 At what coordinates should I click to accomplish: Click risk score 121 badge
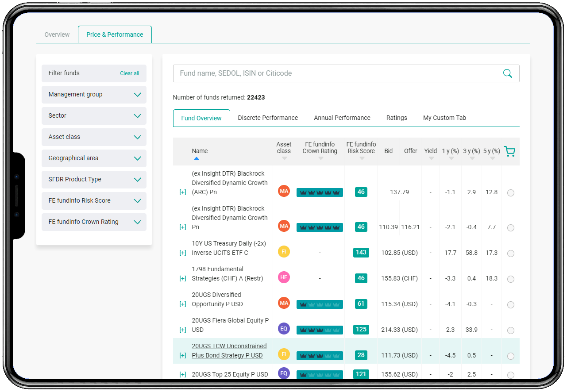pyautogui.click(x=361, y=374)
